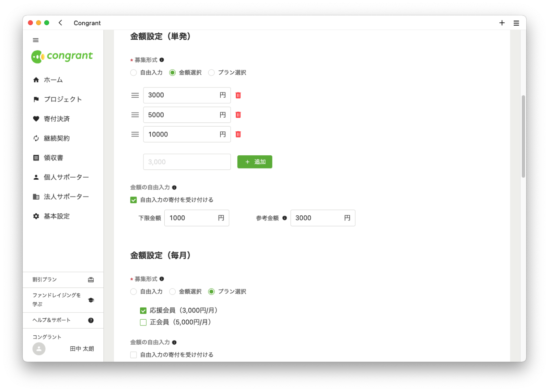549x392 pixels.
Task: Click the drag handle of the 10000 row
Action: (x=135, y=134)
